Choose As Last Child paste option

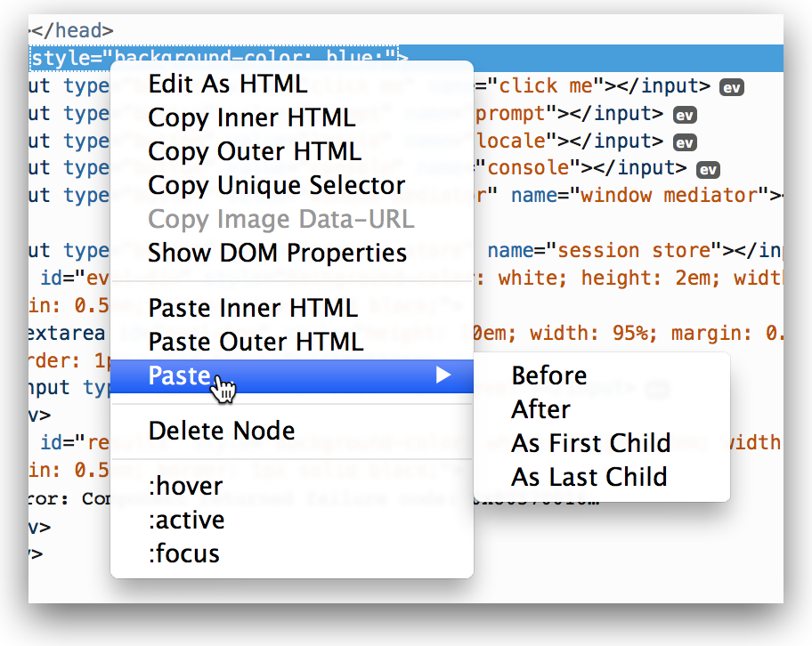[589, 477]
